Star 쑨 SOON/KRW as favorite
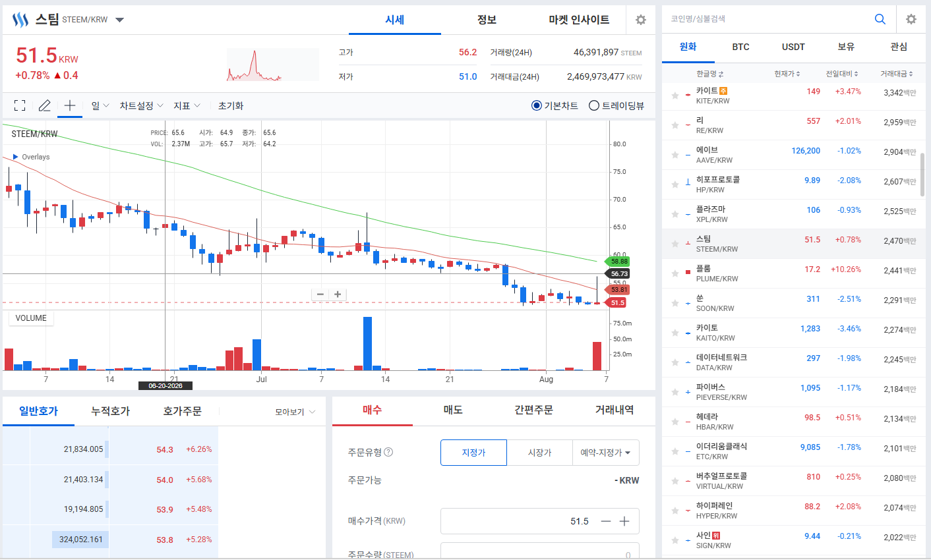Image resolution: width=931 pixels, height=560 pixels. click(675, 303)
